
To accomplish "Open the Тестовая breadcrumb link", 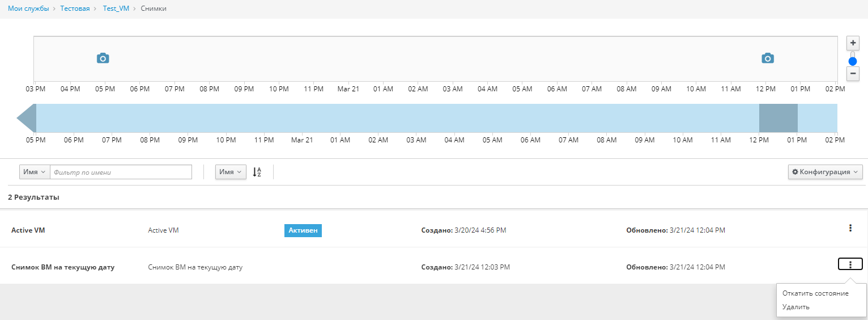I will point(75,9).
